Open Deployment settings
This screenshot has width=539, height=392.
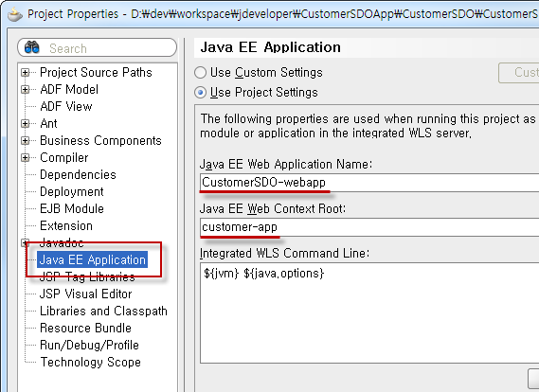71,191
